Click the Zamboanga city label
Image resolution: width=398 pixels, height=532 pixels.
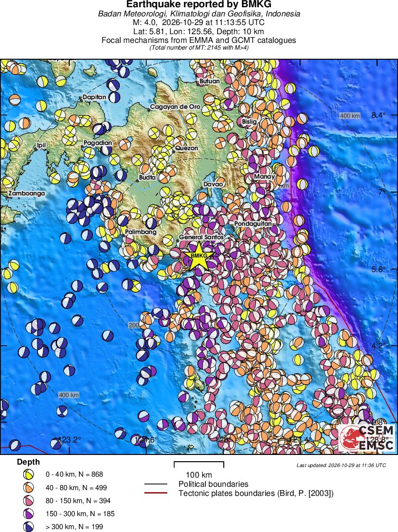coord(26,194)
